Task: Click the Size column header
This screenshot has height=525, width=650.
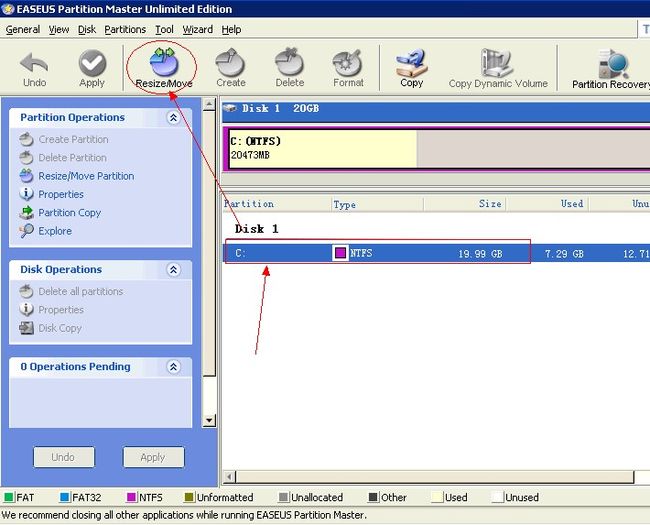Action: point(464,204)
